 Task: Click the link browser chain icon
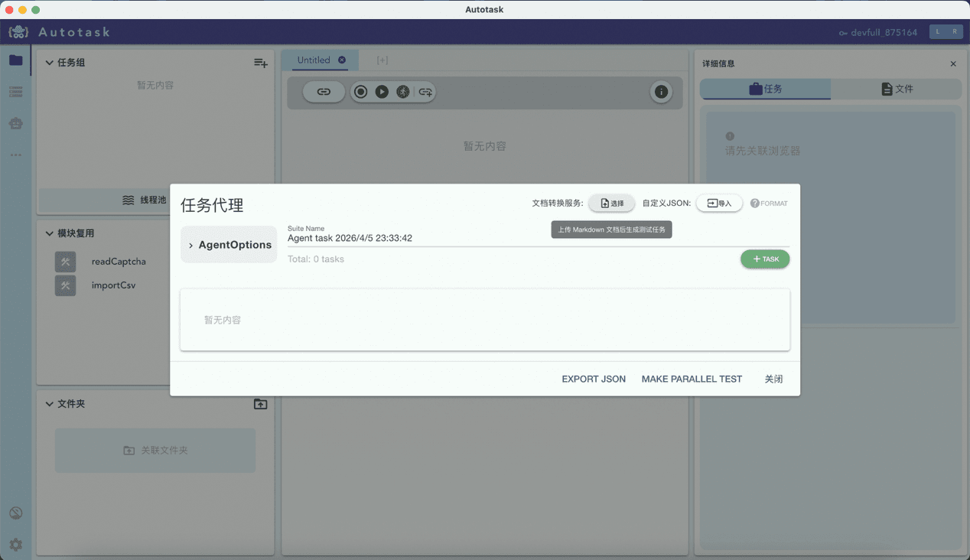pyautogui.click(x=324, y=92)
